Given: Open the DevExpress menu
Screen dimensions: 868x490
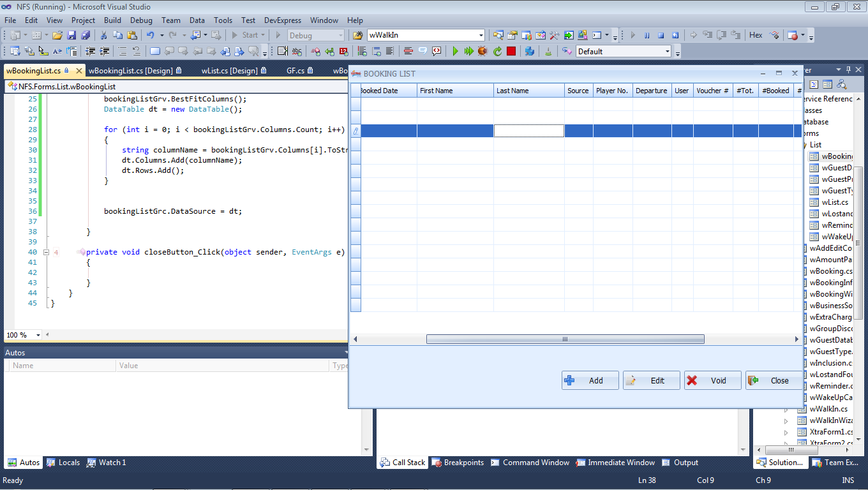Looking at the screenshot, I should click(x=282, y=20).
